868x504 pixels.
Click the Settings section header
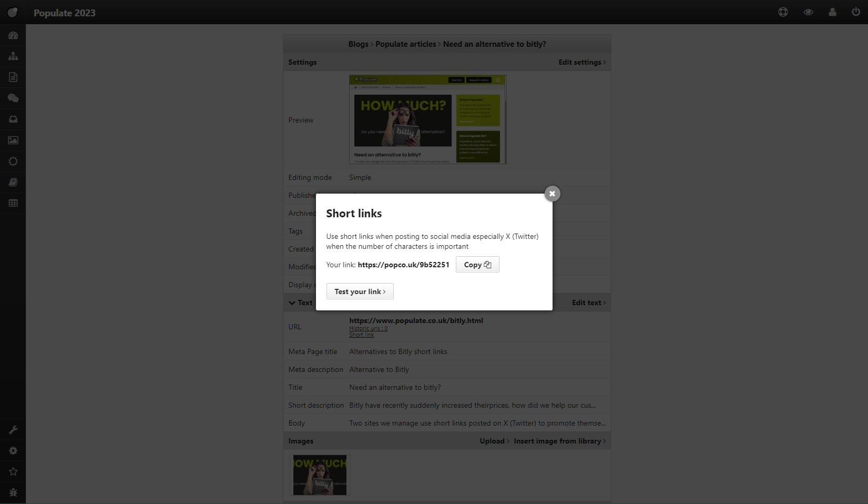click(302, 62)
